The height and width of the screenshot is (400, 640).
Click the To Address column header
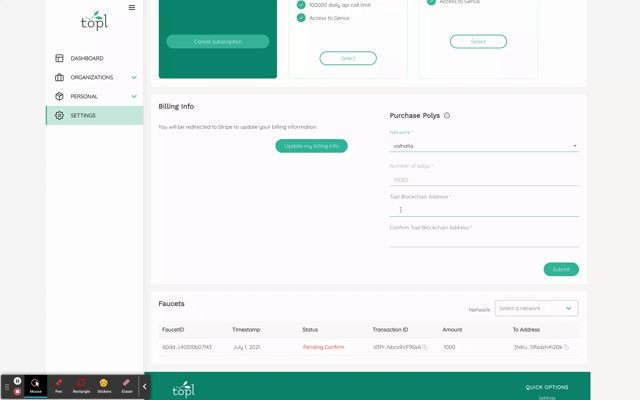(526, 329)
